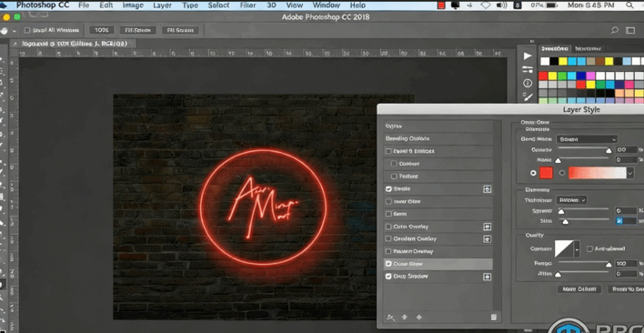Open the sliders panel icon below Actions

[x=528, y=69]
